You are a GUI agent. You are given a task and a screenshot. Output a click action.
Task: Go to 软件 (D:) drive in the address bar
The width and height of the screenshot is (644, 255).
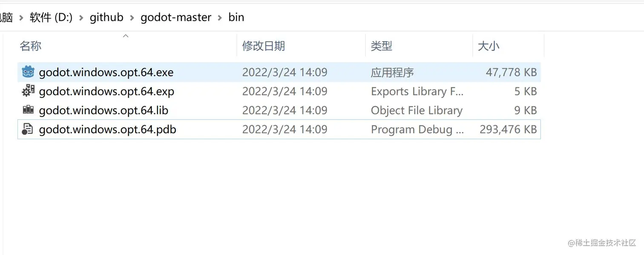[51, 17]
